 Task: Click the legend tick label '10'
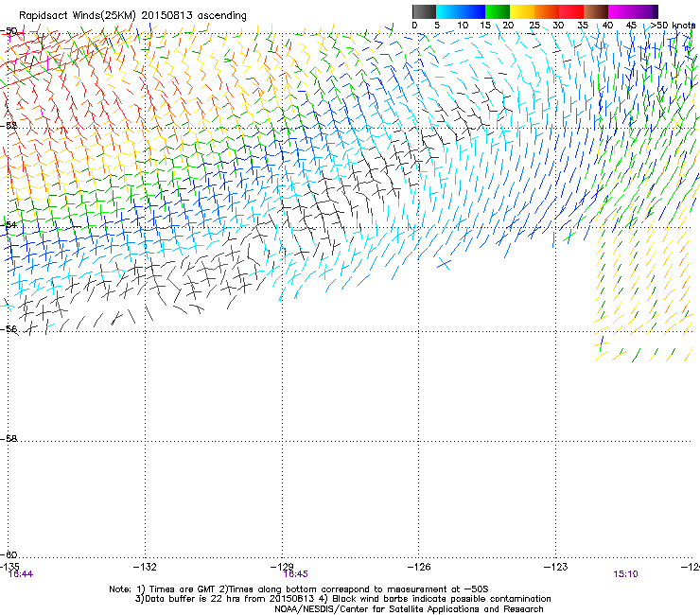tap(463, 26)
